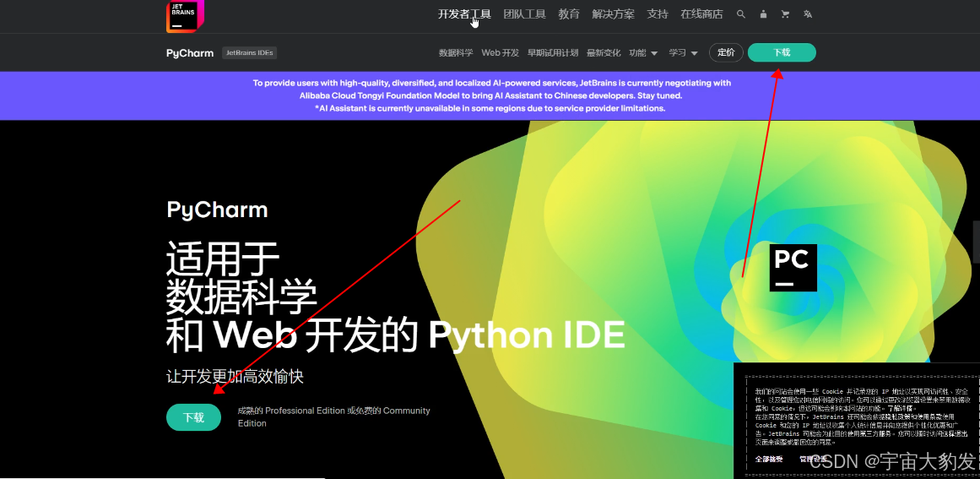Expand the 学习 dropdown

tap(683, 53)
